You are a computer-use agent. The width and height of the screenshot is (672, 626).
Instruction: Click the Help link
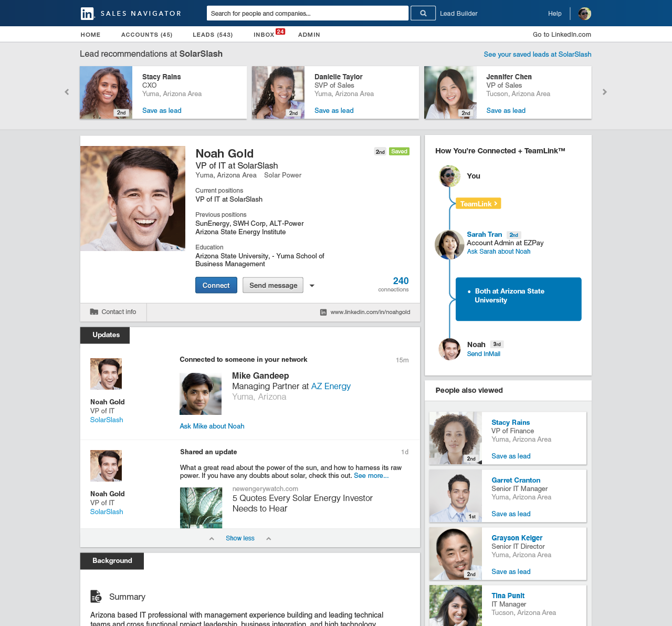pos(555,14)
